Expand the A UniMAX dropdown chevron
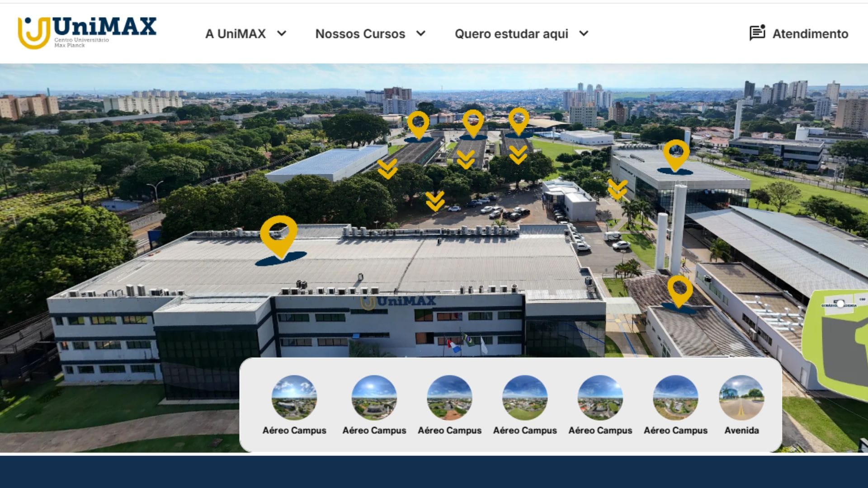Image resolution: width=868 pixels, height=488 pixels. point(282,33)
